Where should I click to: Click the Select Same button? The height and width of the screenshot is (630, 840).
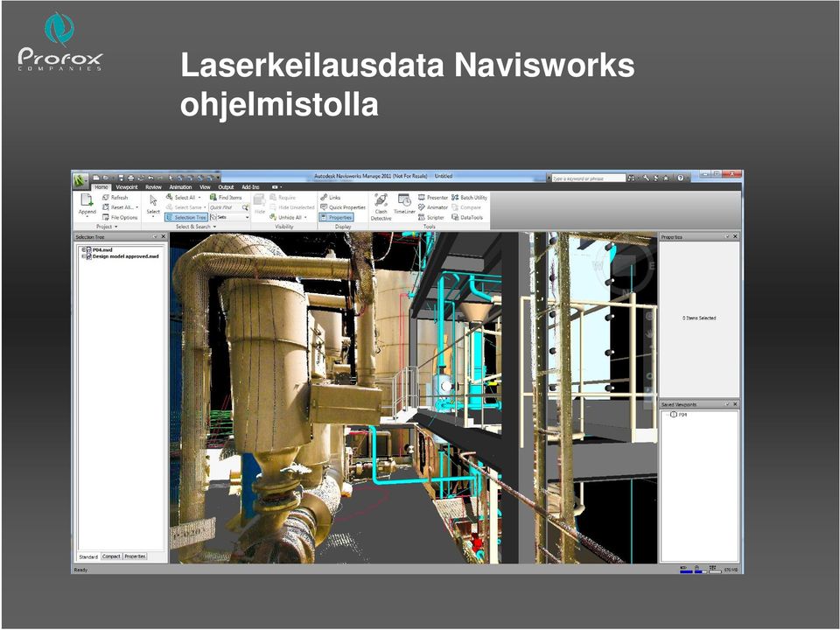[x=185, y=207]
